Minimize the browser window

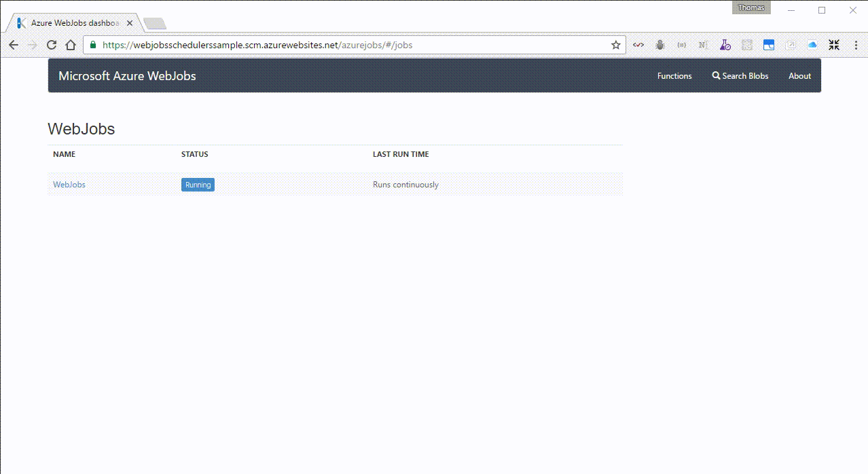791,10
